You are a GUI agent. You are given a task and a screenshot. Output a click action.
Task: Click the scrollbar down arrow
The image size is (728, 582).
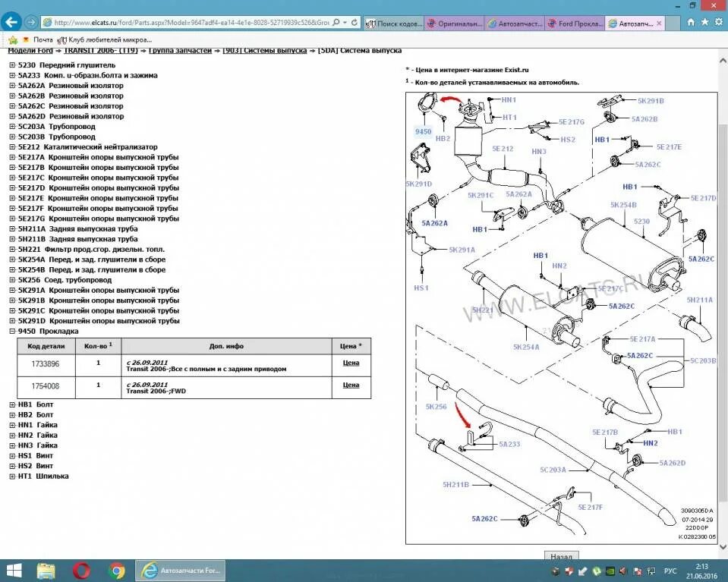tap(723, 547)
